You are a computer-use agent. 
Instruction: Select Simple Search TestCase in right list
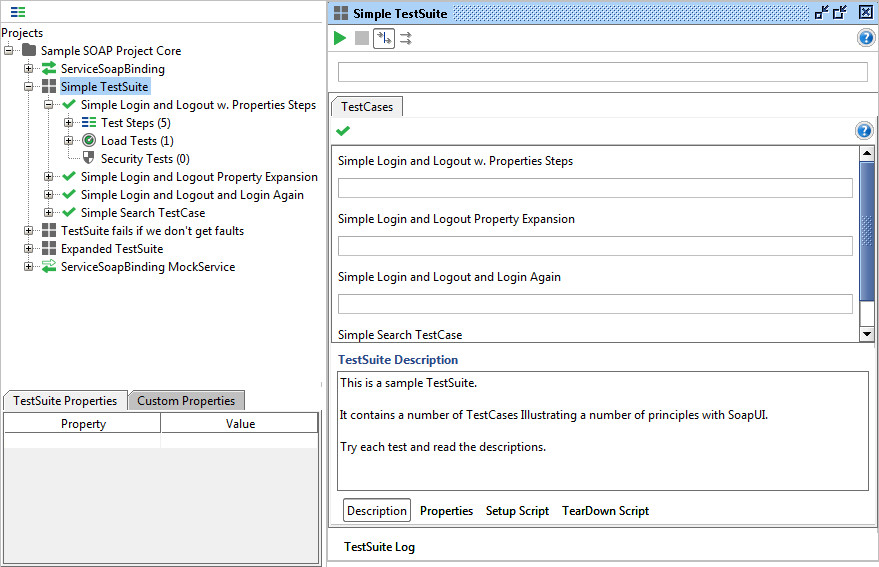[400, 335]
